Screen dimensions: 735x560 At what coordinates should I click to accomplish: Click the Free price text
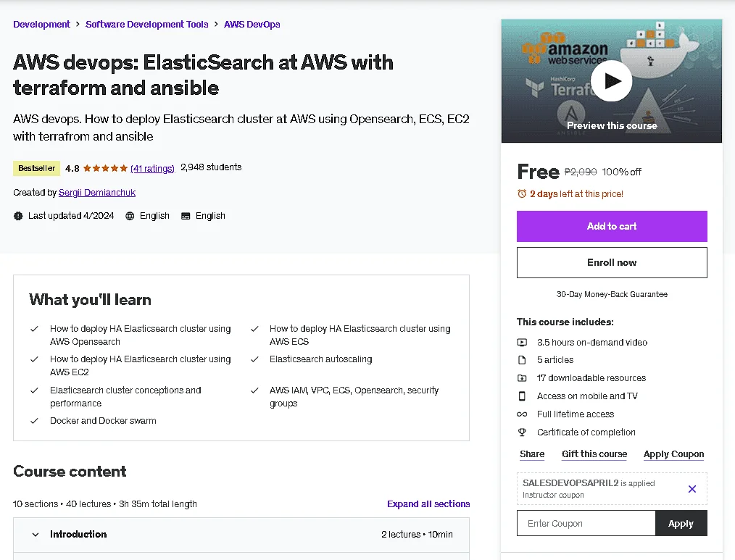click(x=538, y=172)
